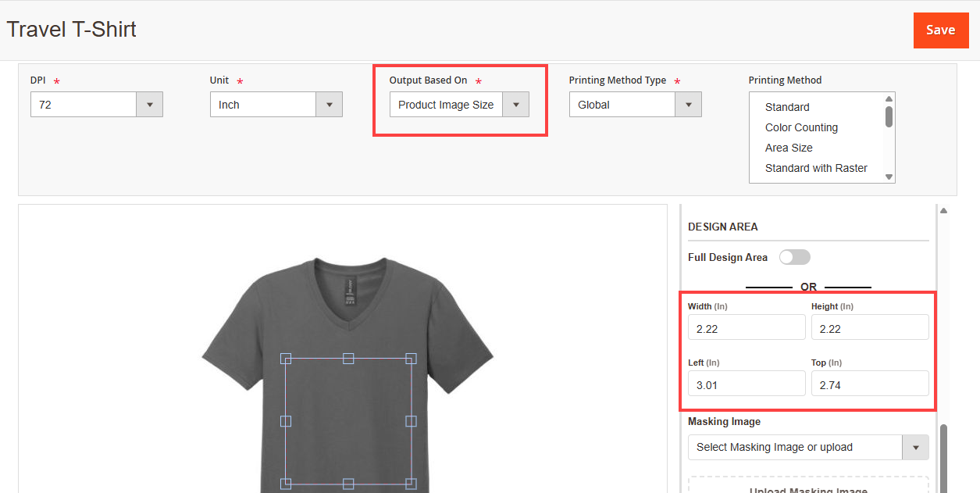Viewport: 980px width, 493px height.
Task: Open the DPI dropdown
Action: click(96, 105)
